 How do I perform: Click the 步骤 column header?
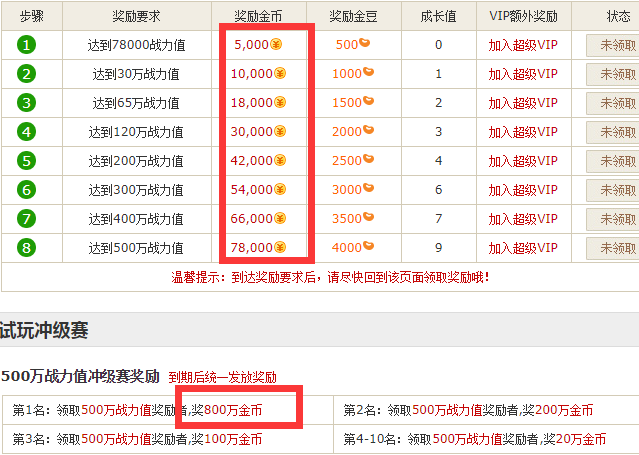coord(32,16)
